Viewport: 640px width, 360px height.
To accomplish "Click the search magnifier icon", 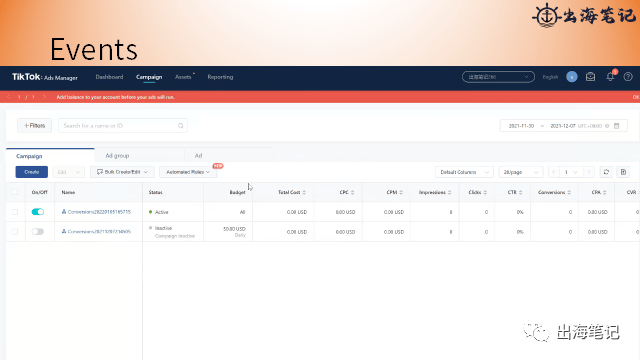I will tap(180, 126).
